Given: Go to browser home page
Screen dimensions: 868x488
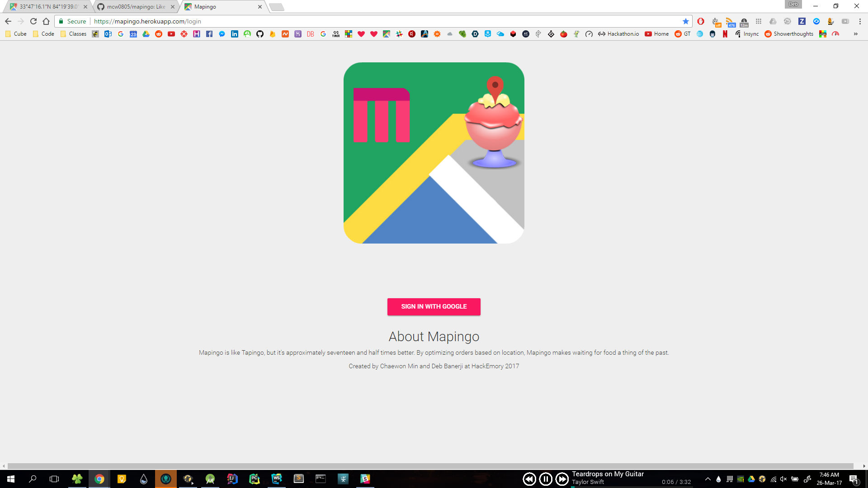Looking at the screenshot, I should coord(46,21).
